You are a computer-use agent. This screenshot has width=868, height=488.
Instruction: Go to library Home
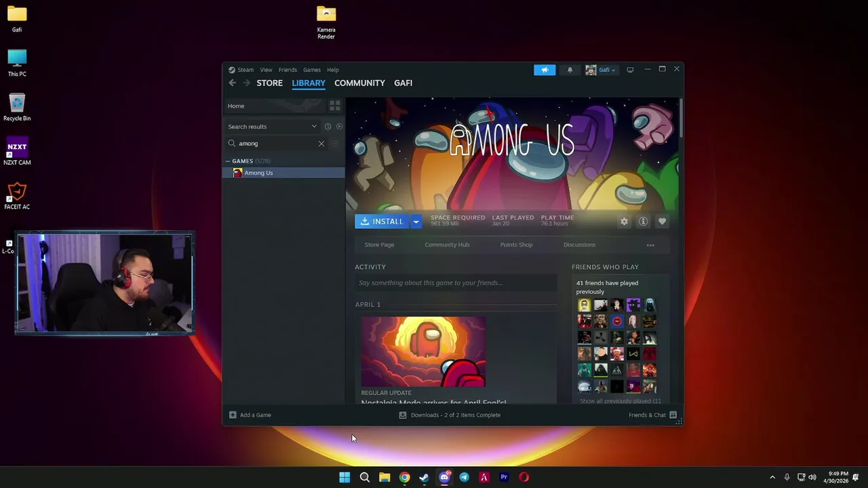click(275, 106)
